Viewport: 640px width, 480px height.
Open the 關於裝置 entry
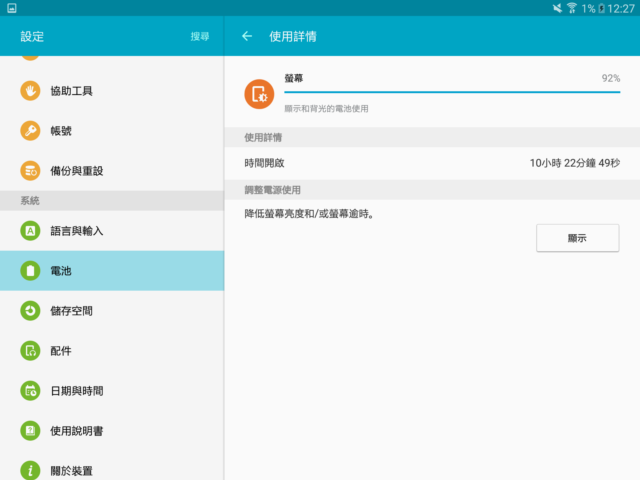(112, 466)
